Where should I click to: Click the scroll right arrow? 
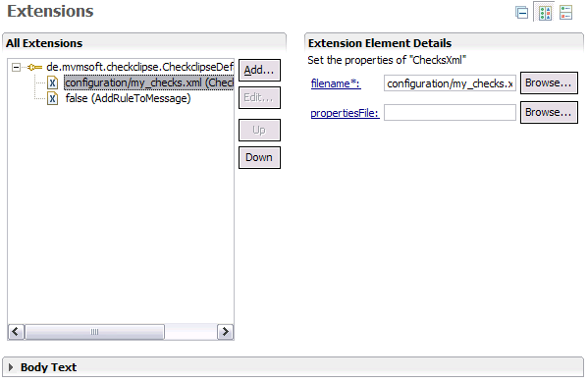pos(226,332)
